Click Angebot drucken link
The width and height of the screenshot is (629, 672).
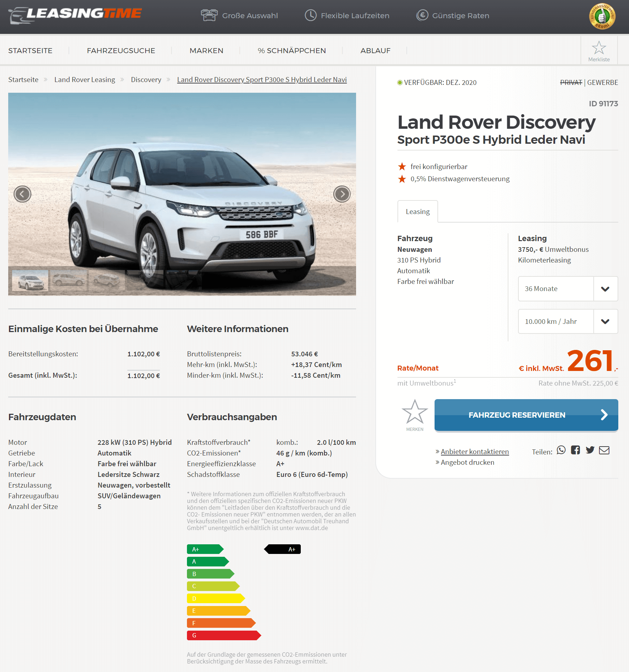point(467,462)
